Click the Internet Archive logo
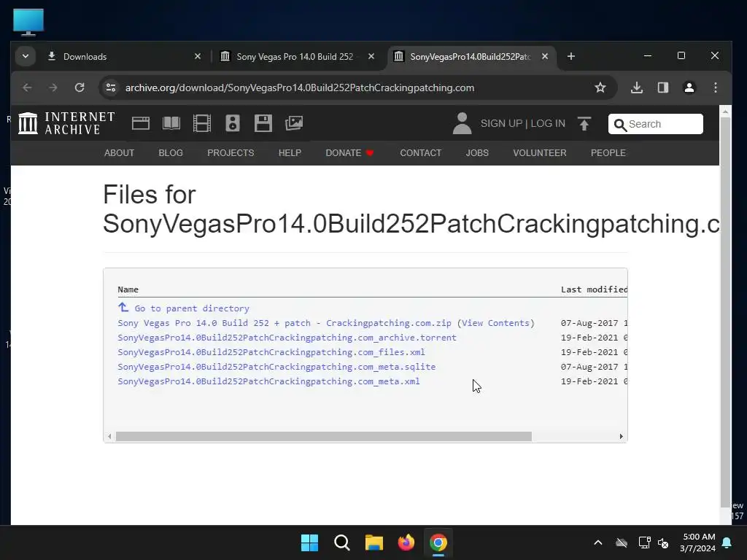 point(66,123)
